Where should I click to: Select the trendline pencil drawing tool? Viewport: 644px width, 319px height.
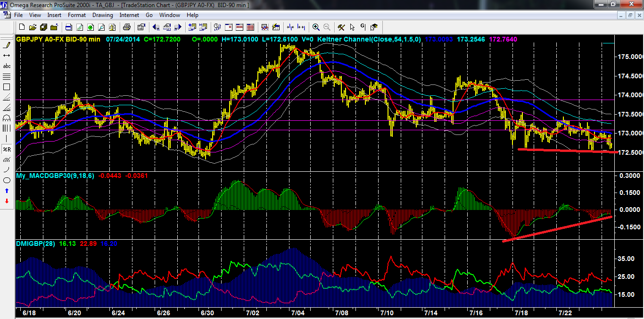pyautogui.click(x=7, y=45)
